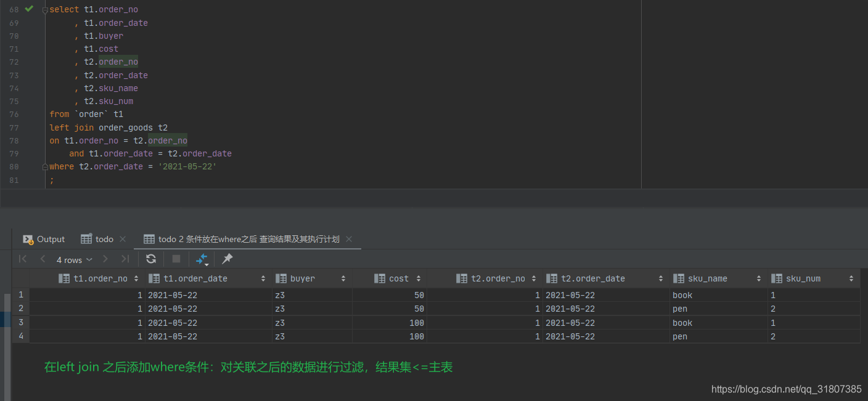Select sku_name cell 'book' in row 3
This screenshot has height=401, width=868.
click(x=719, y=323)
